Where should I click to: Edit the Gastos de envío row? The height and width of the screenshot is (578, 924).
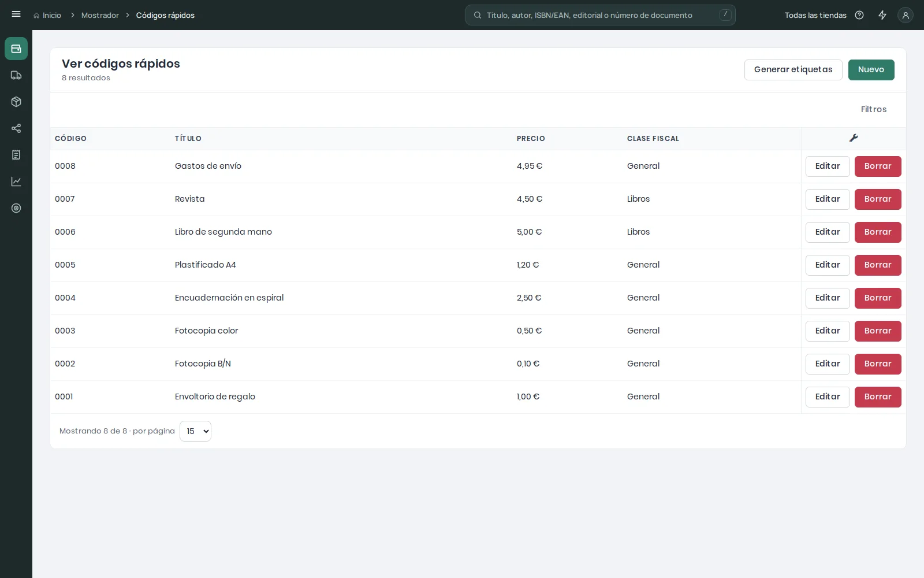[x=828, y=166]
